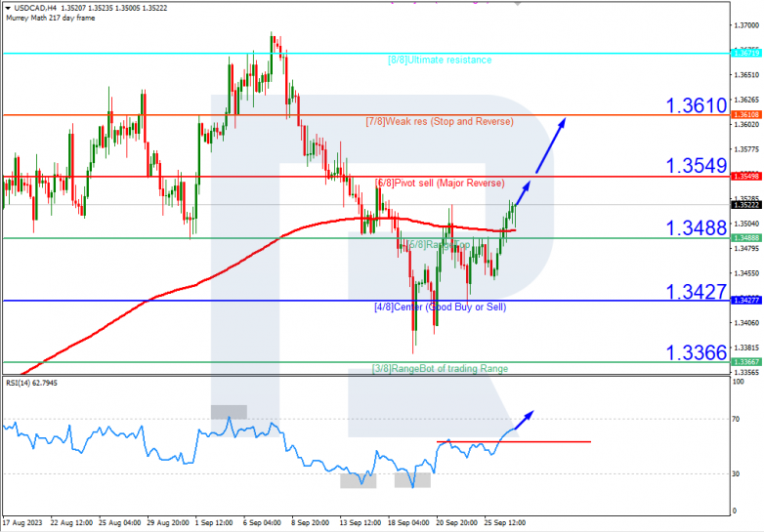Image resolution: width=764 pixels, height=532 pixels.
Task: Click the RSI(14) 62.7945 indicator label
Action: coord(31,383)
